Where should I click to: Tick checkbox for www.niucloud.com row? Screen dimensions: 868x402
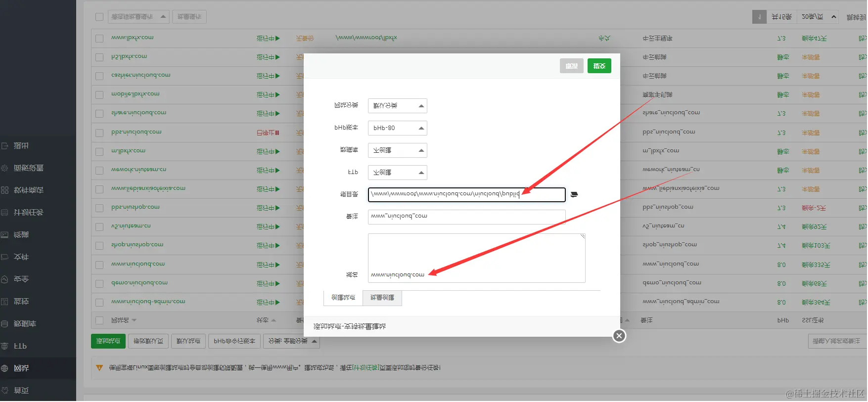[x=99, y=265]
